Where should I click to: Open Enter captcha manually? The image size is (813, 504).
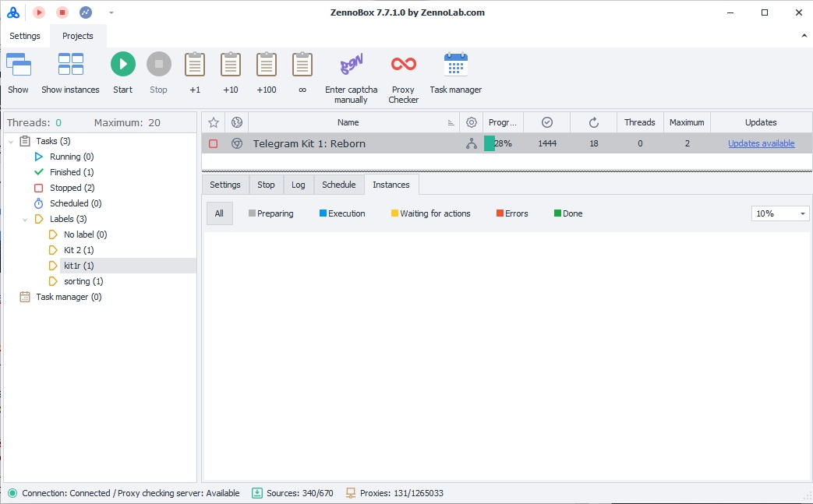(x=351, y=78)
